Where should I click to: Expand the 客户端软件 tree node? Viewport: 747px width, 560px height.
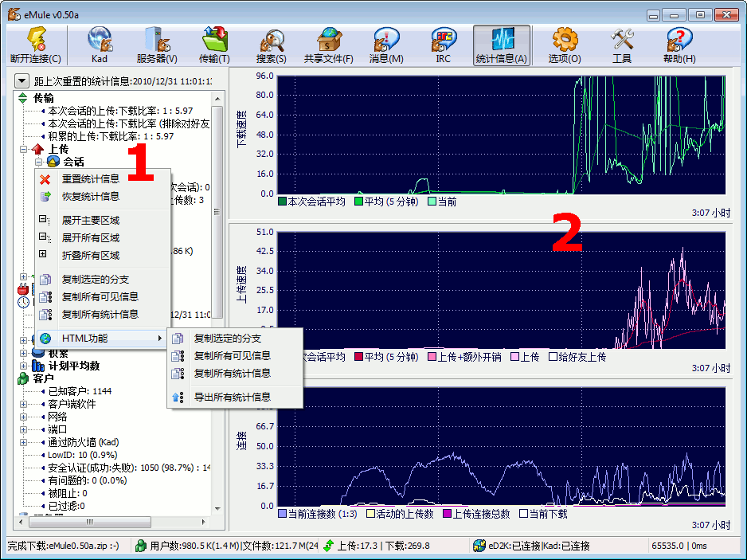(x=24, y=404)
